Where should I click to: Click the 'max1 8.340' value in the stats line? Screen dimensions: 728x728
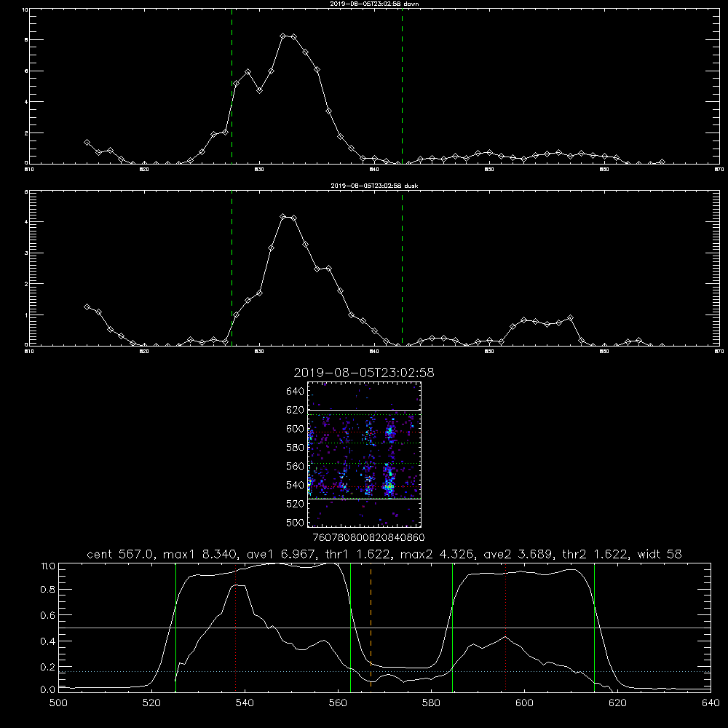199,554
